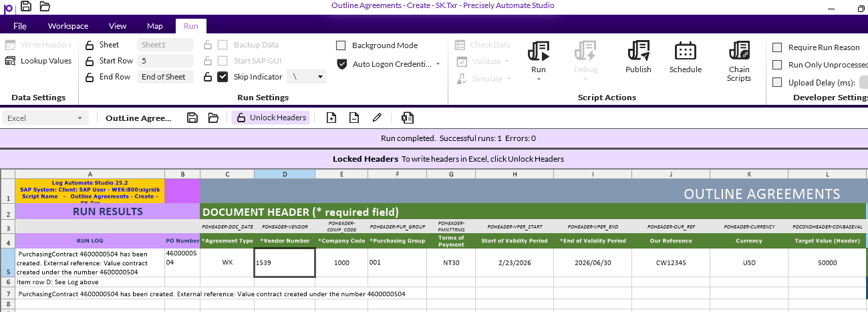
Task: Open the File menu
Action: (20, 26)
